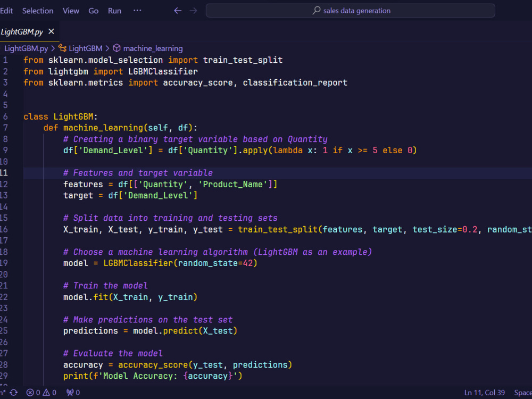Click the 'sales data generation' search box
This screenshot has width=532, height=399.
350,11
